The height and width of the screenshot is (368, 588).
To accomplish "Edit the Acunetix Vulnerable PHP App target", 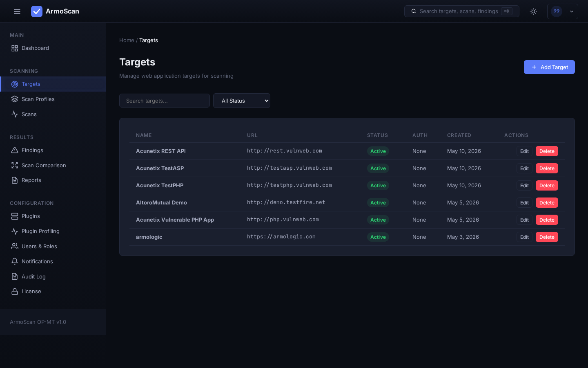I will [524, 220].
